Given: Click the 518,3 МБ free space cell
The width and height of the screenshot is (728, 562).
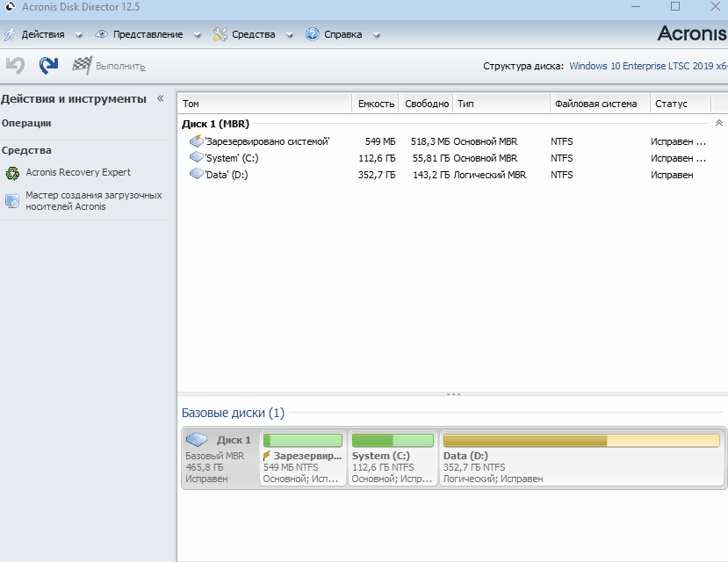Looking at the screenshot, I should [x=430, y=141].
